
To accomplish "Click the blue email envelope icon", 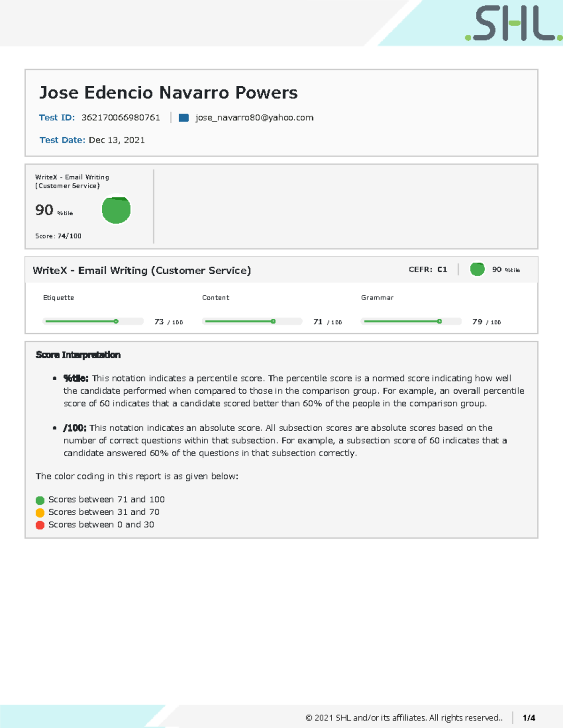I will [x=184, y=118].
